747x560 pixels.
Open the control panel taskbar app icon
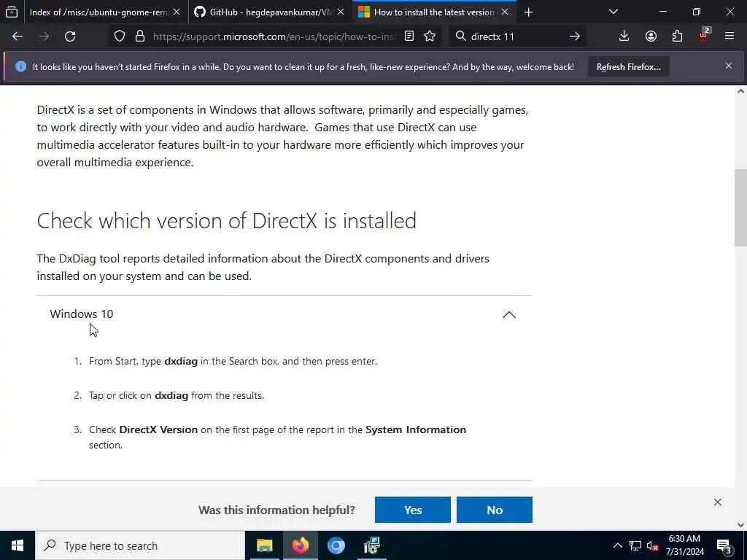(x=371, y=545)
